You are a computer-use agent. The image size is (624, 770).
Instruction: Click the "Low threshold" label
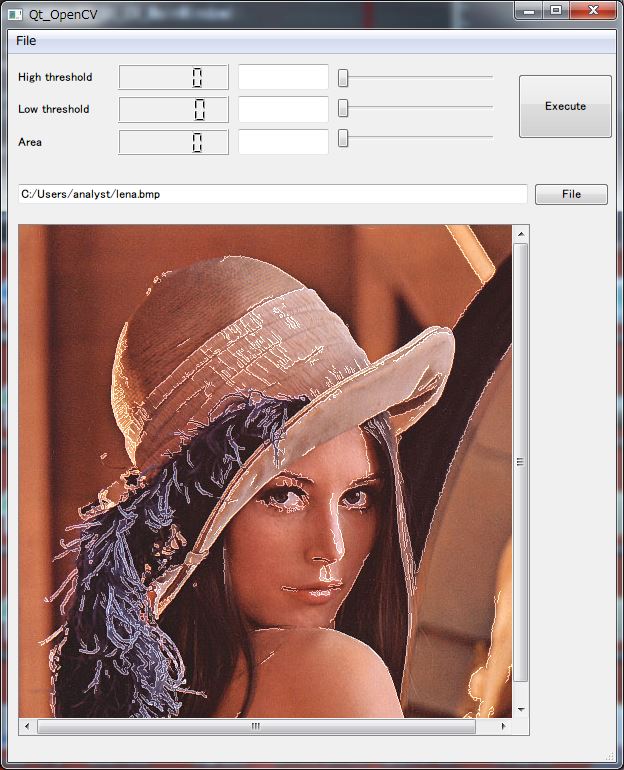tap(54, 109)
